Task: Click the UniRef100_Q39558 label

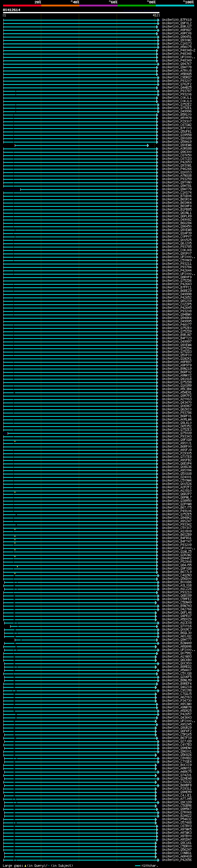Action: point(176,135)
